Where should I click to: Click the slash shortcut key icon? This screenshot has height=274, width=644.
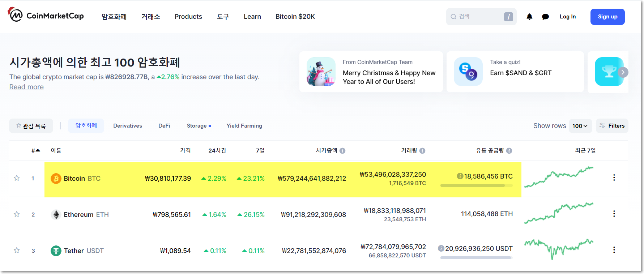[508, 17]
